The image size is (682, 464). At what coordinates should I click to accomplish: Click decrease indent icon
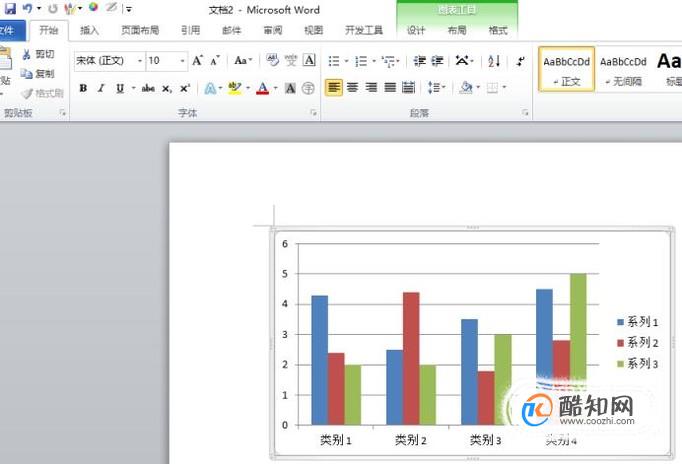[x=419, y=61]
